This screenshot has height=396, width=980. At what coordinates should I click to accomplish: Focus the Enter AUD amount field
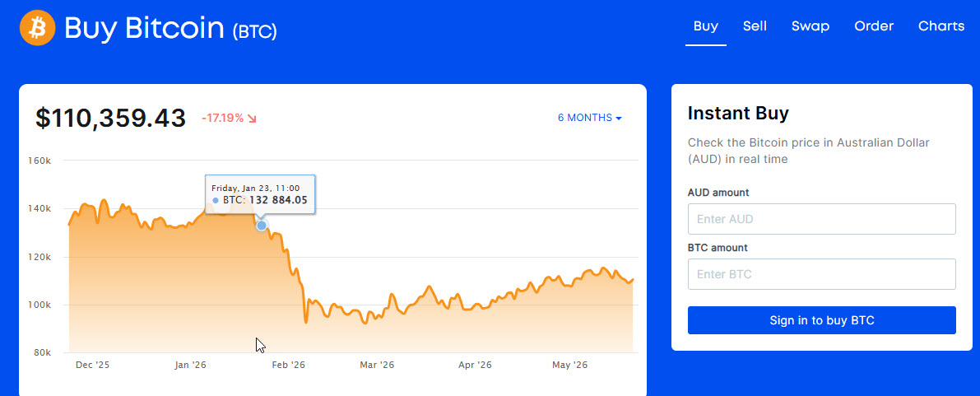click(x=821, y=219)
